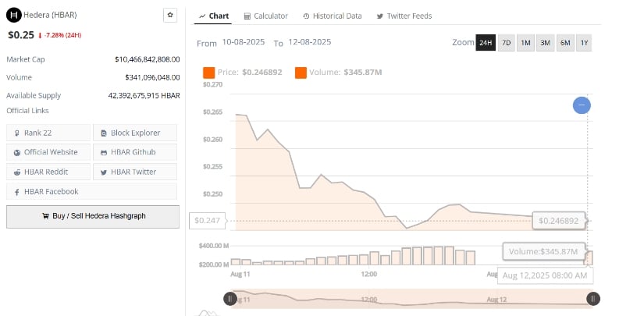Viewport: 644px width, 316px height.
Task: Click the To date field 12-08-2025
Action: pyautogui.click(x=310, y=42)
